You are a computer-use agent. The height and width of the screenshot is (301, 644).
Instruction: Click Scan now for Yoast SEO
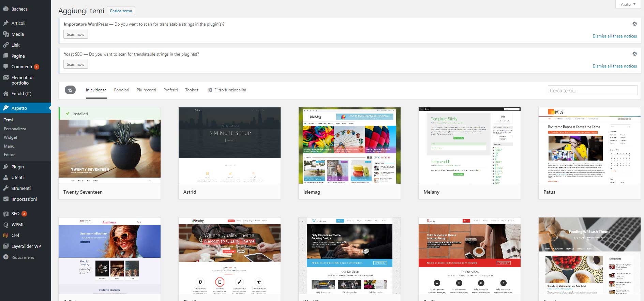tap(75, 64)
